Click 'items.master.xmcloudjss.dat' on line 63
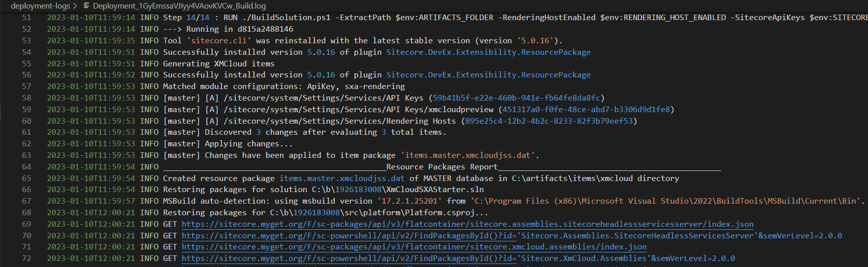The image size is (868, 267). [467, 155]
